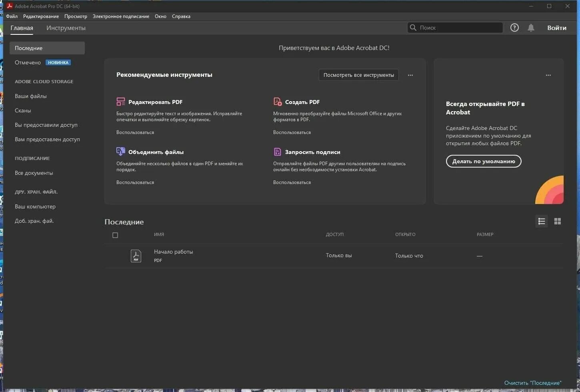Sort by ОТКРЫТО column header
The image size is (580, 392).
tap(405, 234)
